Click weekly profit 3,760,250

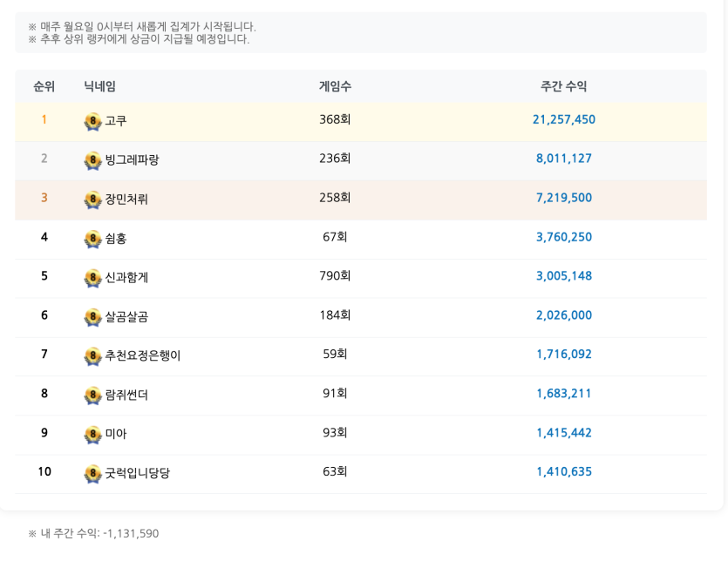tap(563, 237)
